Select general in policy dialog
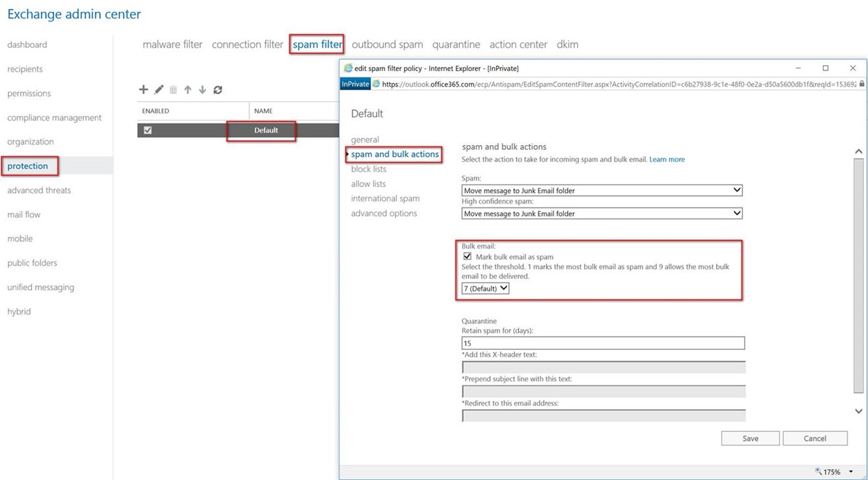 pyautogui.click(x=365, y=140)
